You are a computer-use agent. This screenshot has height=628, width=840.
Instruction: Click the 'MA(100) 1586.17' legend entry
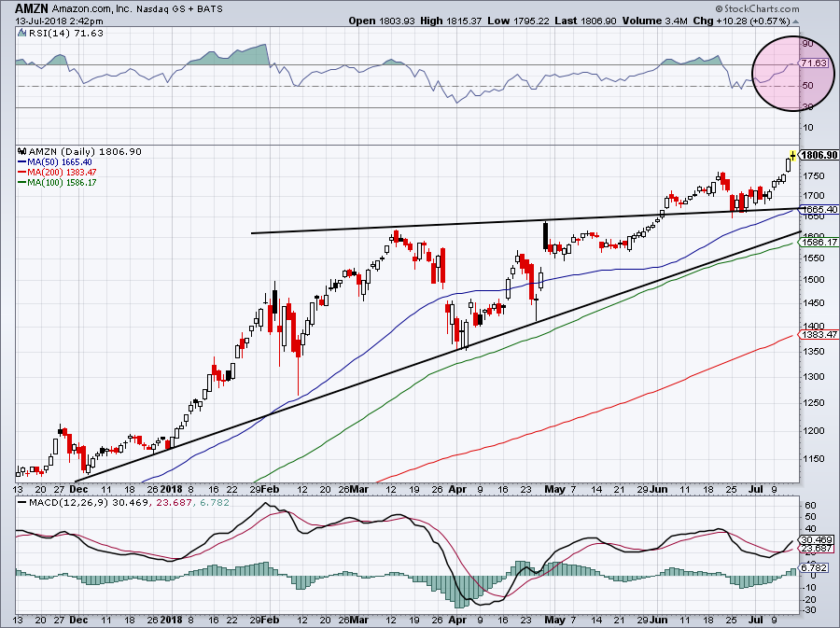click(63, 183)
